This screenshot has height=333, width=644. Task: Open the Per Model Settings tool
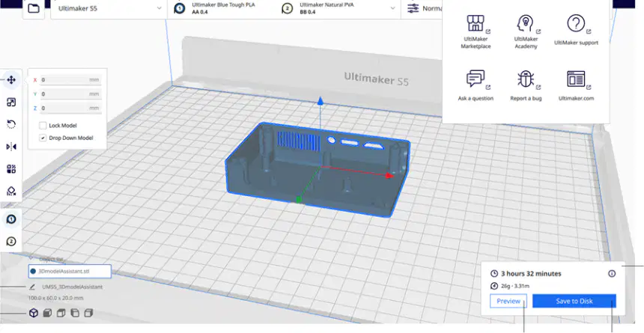[x=11, y=169]
